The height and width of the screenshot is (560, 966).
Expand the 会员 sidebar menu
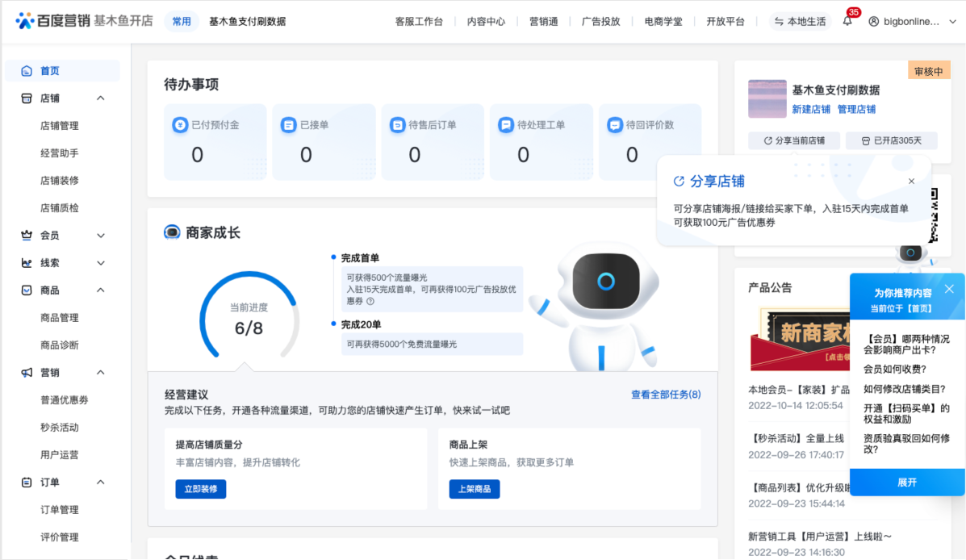click(101, 236)
